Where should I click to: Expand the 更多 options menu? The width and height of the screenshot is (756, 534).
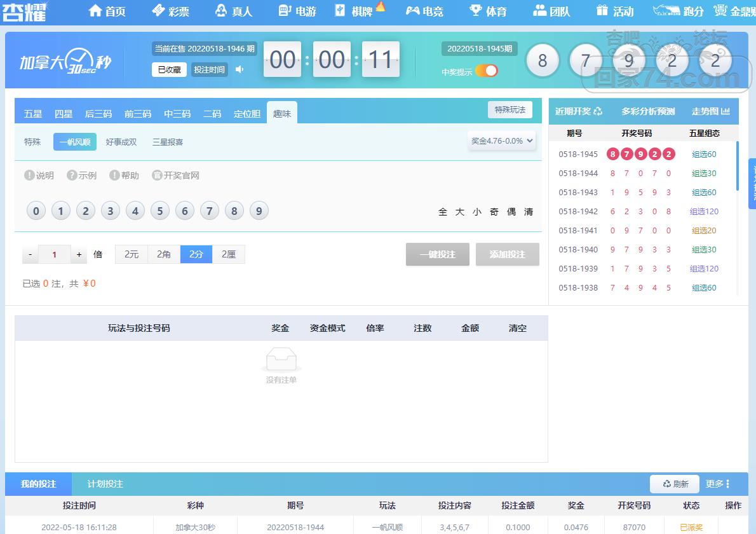point(718,484)
